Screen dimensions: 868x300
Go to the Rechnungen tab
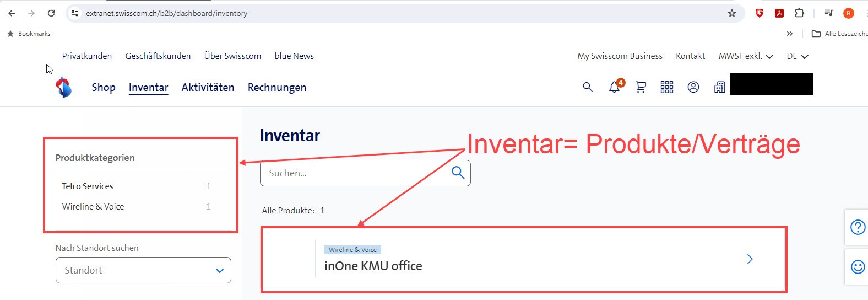pyautogui.click(x=277, y=88)
